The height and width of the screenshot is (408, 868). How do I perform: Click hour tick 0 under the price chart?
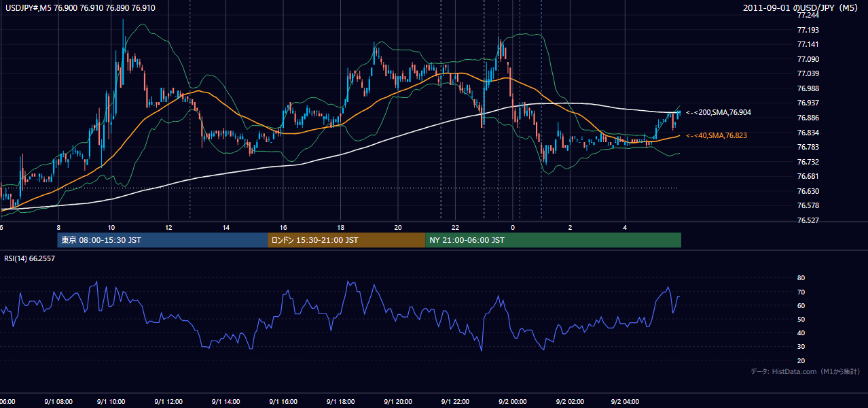[513, 228]
